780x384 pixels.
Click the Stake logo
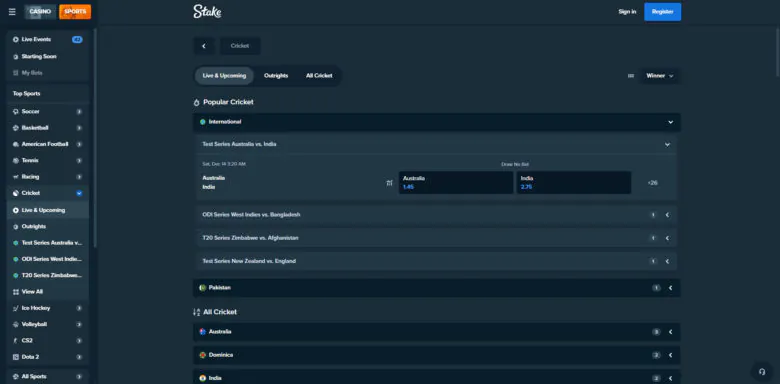coord(207,11)
